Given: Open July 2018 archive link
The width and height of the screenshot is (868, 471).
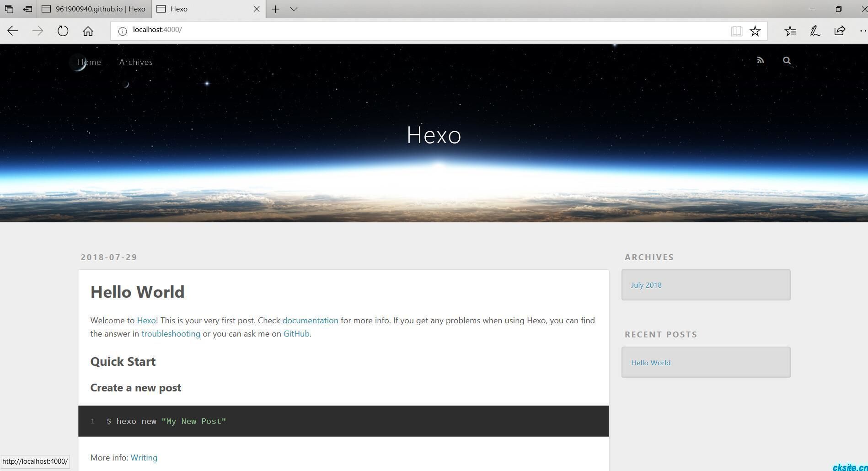Looking at the screenshot, I should (x=646, y=285).
